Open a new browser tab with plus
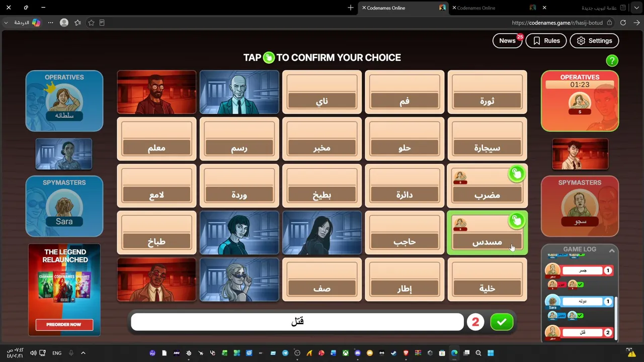The height and width of the screenshot is (362, 644). coord(351,8)
